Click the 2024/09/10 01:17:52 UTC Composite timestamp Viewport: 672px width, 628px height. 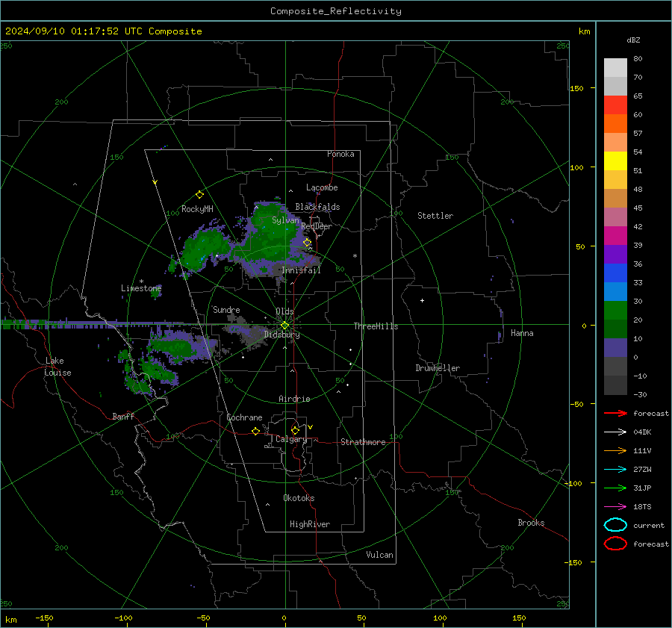104,31
